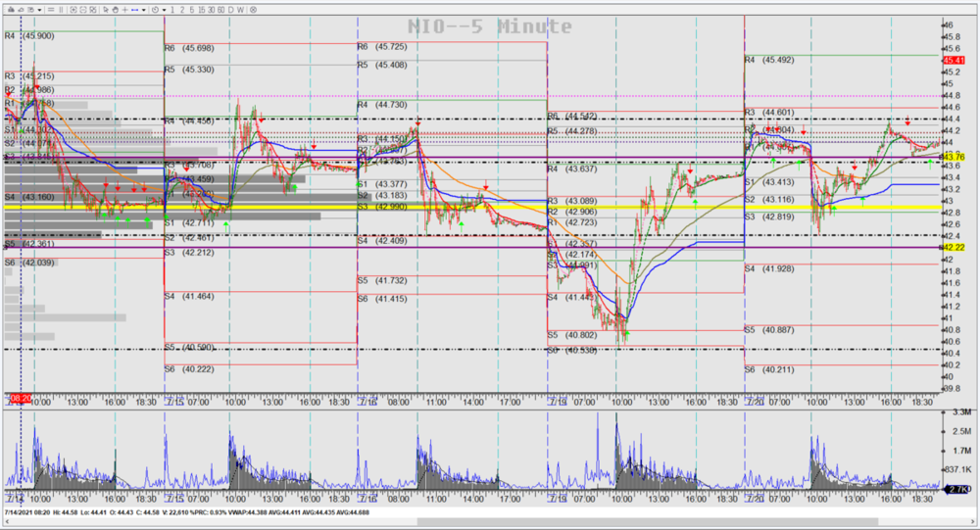Viewport: 980px width, 530px height.
Task: Click the first icon in the chart toolbar
Action: [11, 10]
